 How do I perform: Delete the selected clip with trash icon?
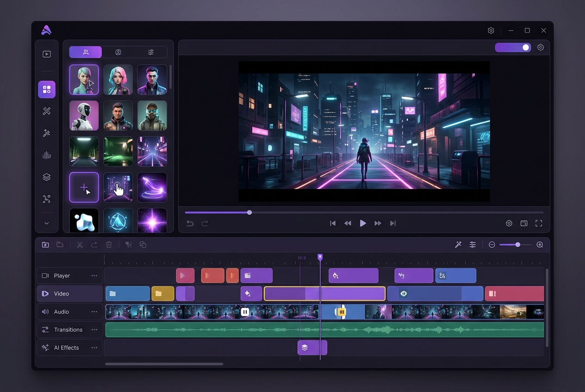click(x=109, y=245)
